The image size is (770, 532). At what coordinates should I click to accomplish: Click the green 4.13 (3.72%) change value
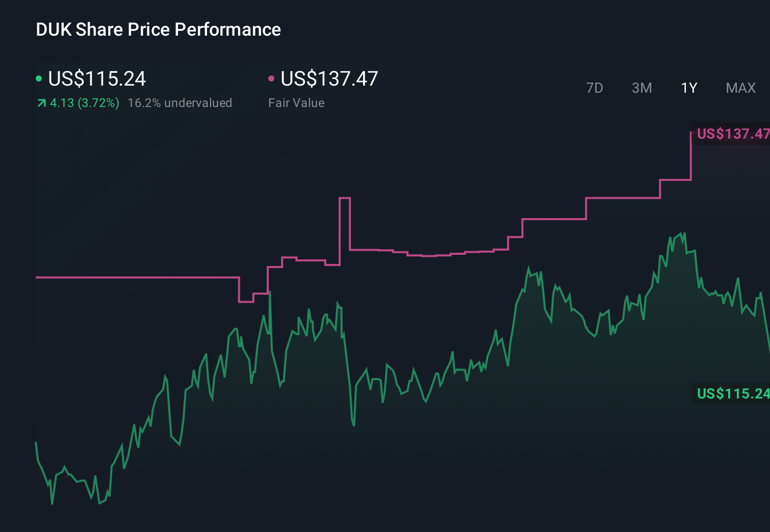pos(84,103)
